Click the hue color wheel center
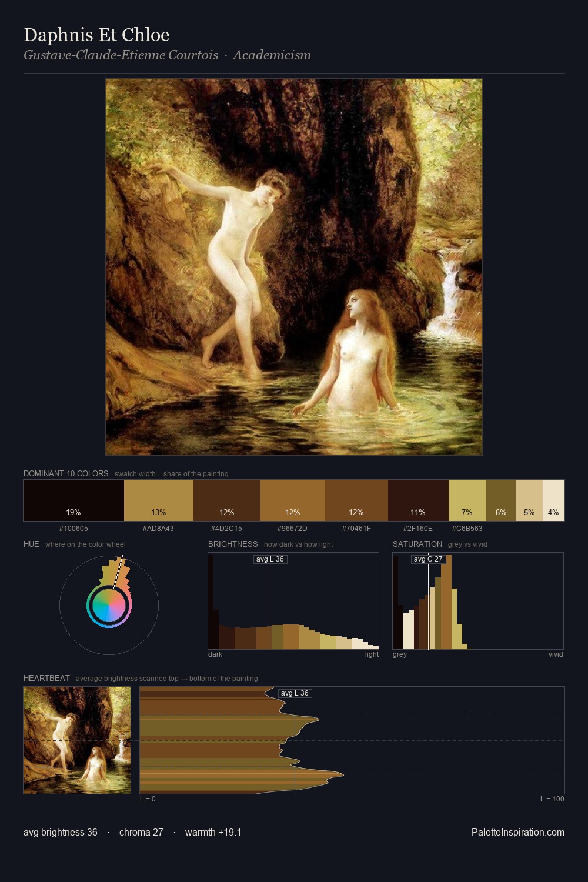 (x=109, y=605)
